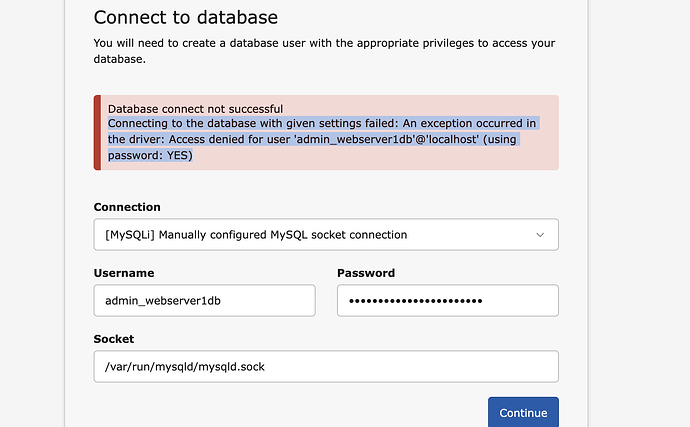Click the /var/run/mysqld/mysqld.sock text
Viewport: 690px width, 427px height.
tap(185, 366)
